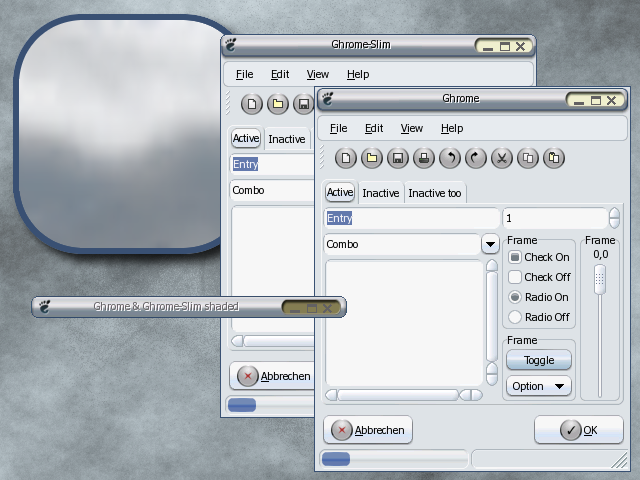Enable the Check Off checkbox
This screenshot has height=480, width=640.
point(515,277)
